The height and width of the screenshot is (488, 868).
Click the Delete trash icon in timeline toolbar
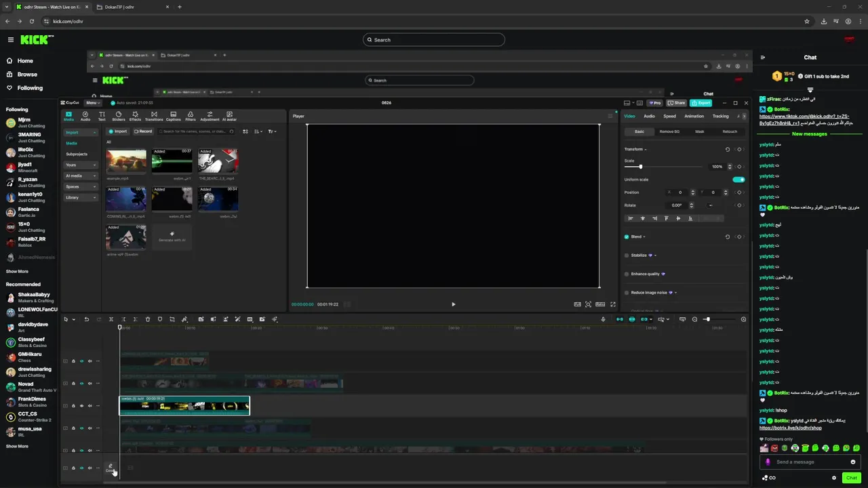(x=148, y=319)
